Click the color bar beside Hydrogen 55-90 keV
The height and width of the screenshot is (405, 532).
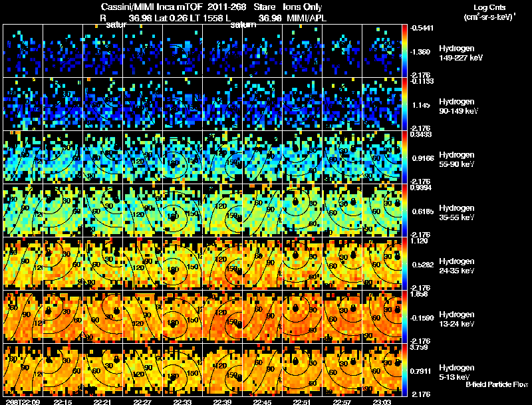[x=404, y=158]
